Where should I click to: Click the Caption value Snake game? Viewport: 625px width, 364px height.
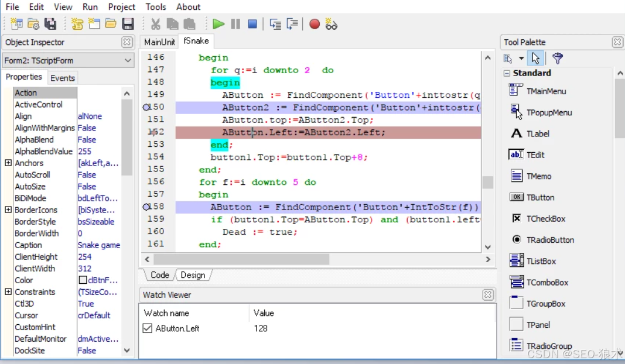[99, 245]
